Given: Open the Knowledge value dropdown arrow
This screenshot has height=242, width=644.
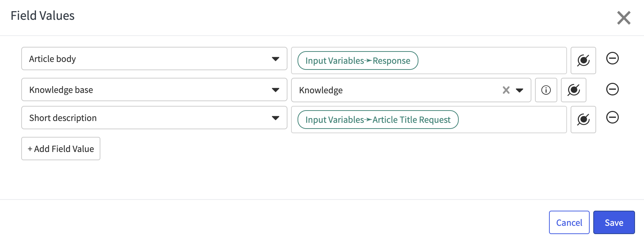Looking at the screenshot, I should (x=520, y=90).
